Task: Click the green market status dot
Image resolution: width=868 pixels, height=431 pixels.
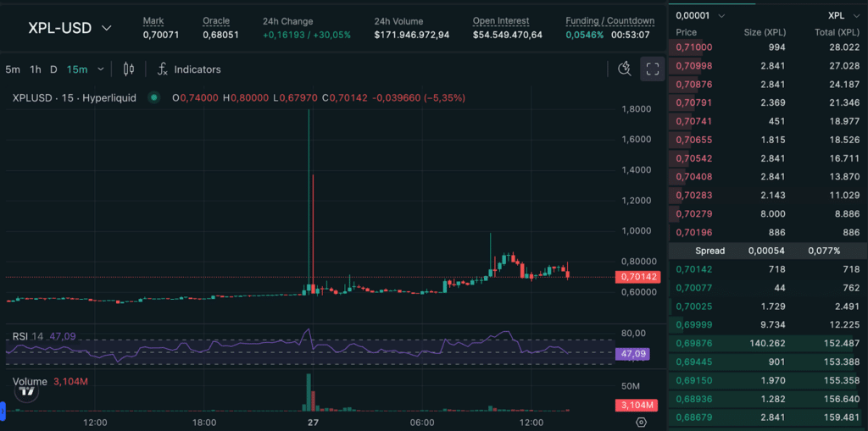Action: (154, 98)
